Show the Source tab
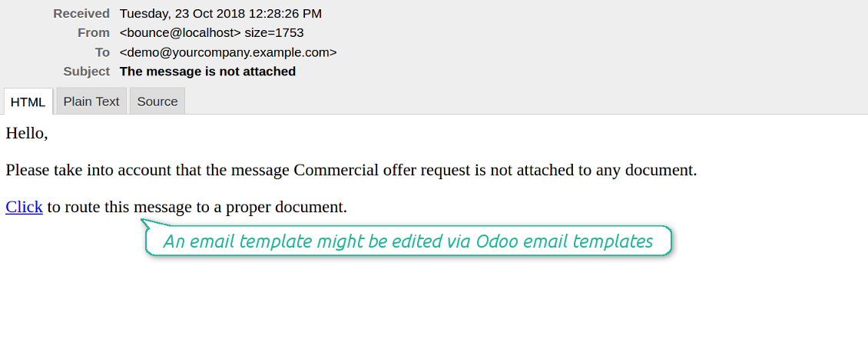 pyautogui.click(x=157, y=102)
